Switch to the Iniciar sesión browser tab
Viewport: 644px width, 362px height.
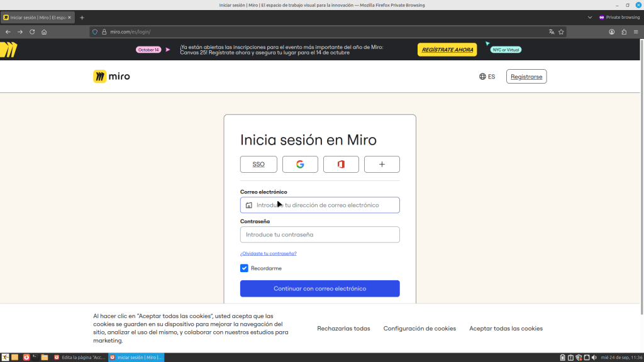pyautogui.click(x=38, y=18)
